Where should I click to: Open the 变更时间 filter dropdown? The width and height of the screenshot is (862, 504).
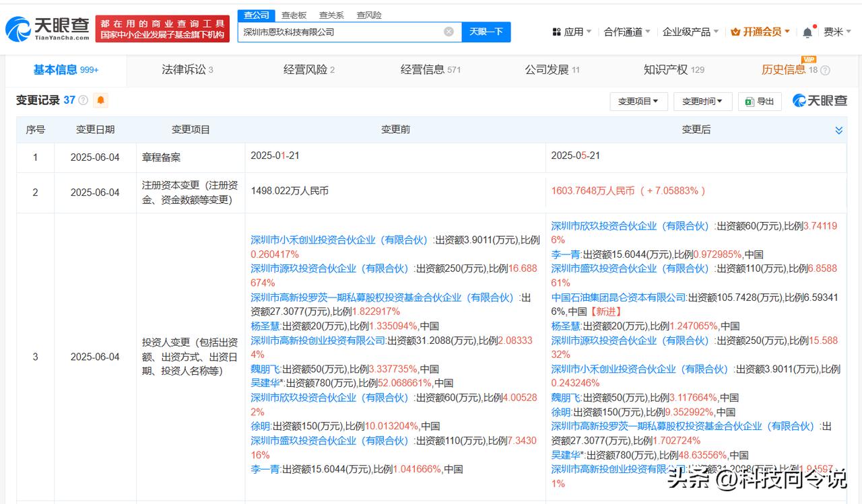702,102
